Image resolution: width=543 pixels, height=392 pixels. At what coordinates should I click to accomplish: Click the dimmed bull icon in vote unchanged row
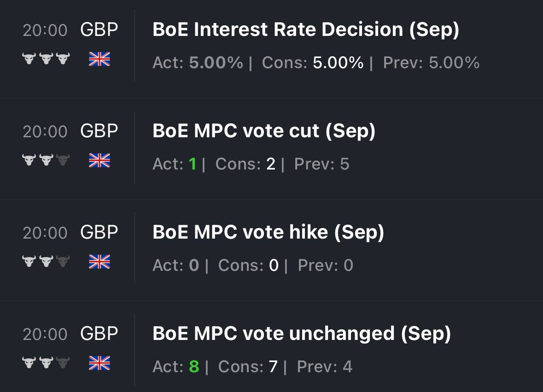63,363
